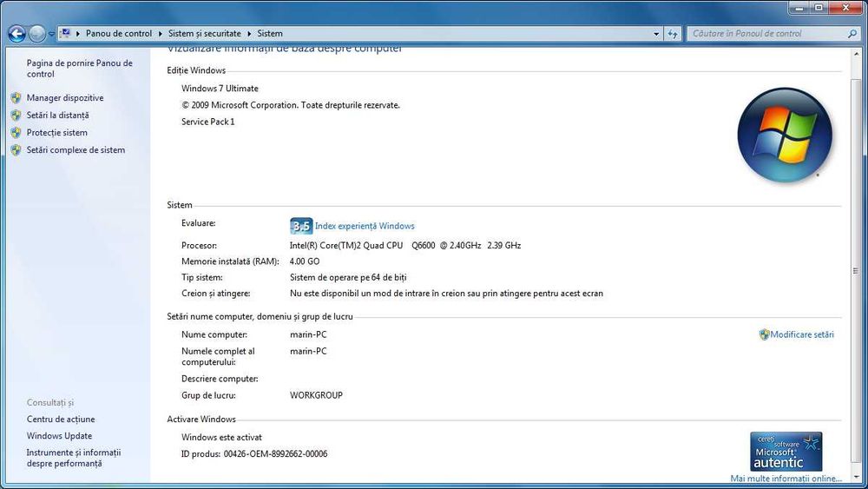Select Windows este activat text
Screen dimensions: 868x489
click(221, 438)
